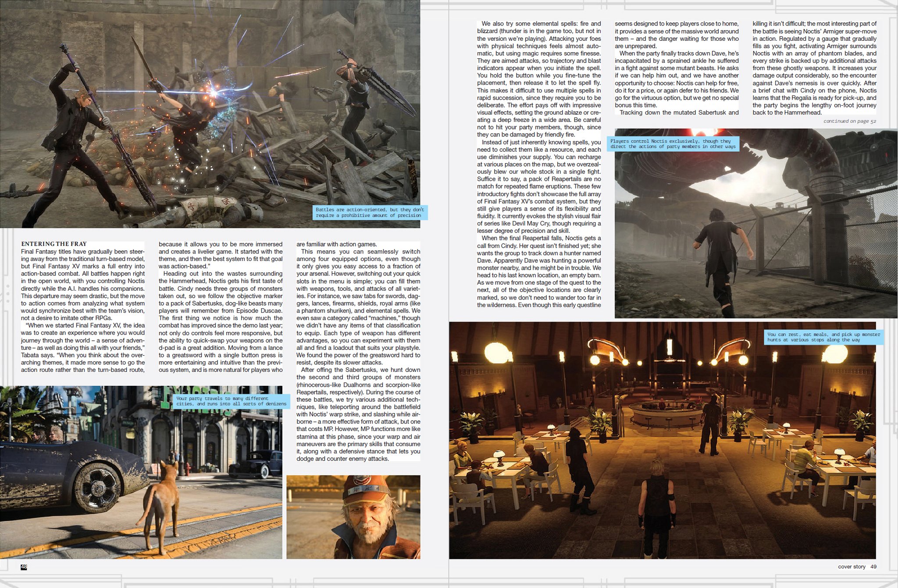The height and width of the screenshot is (588, 898).
Task: Select caption "Battles are action-oriented"
Action: coord(370,213)
